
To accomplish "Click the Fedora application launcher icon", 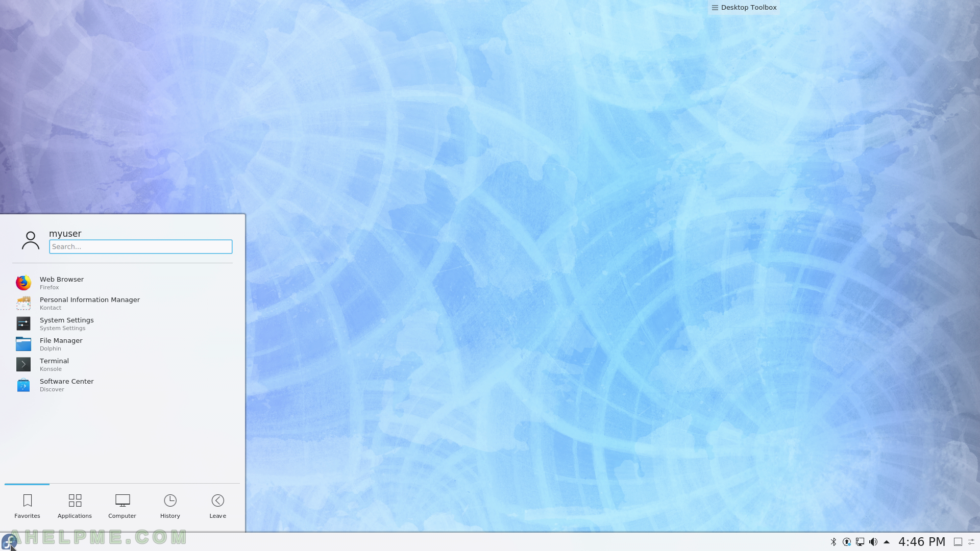I will pyautogui.click(x=9, y=542).
